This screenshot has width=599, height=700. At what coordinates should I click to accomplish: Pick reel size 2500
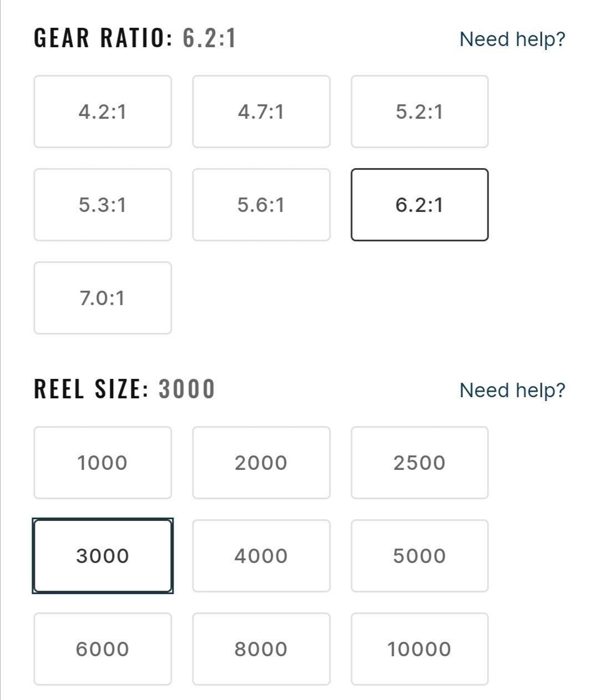(419, 463)
